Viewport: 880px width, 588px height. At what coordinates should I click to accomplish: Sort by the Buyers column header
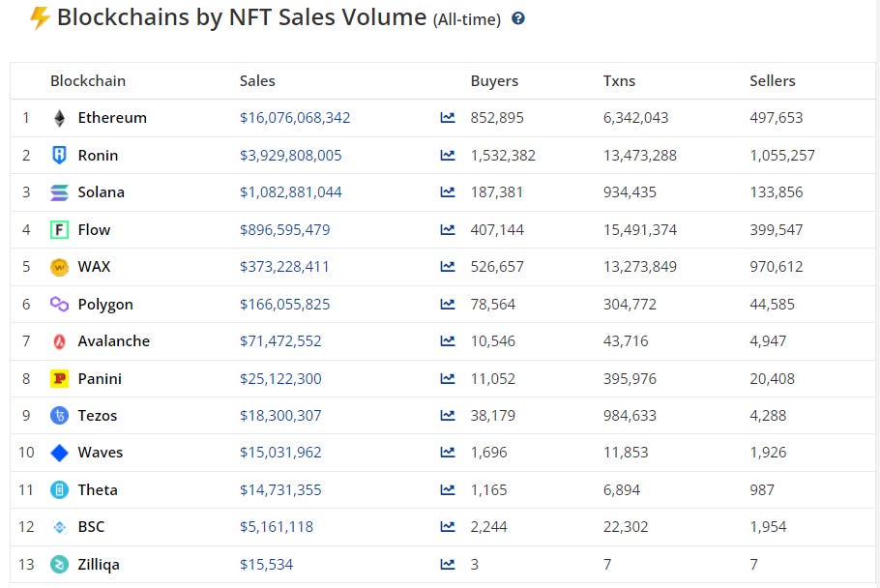(494, 81)
